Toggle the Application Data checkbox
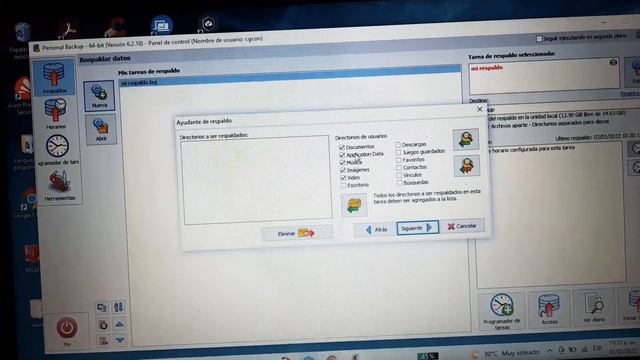 [x=342, y=155]
